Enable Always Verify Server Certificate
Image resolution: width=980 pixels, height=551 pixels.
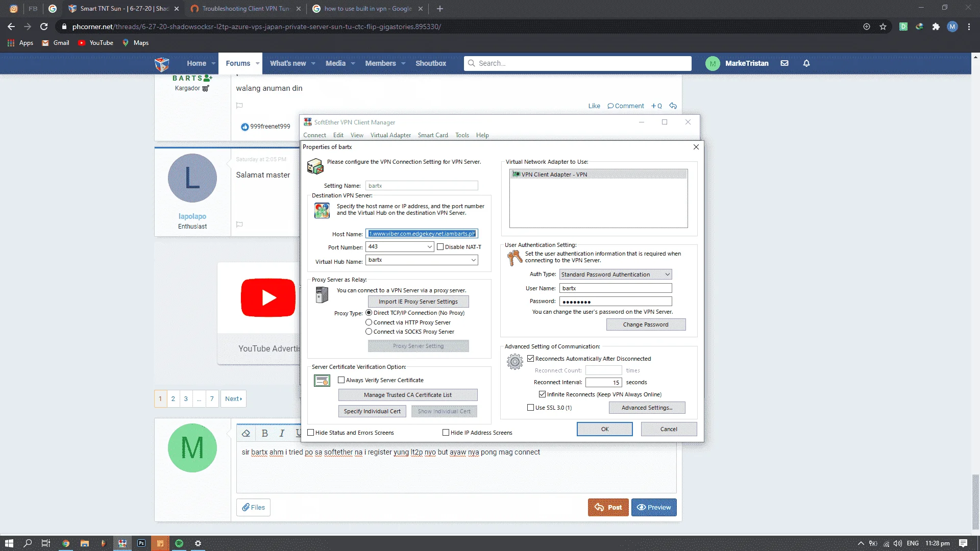click(341, 380)
